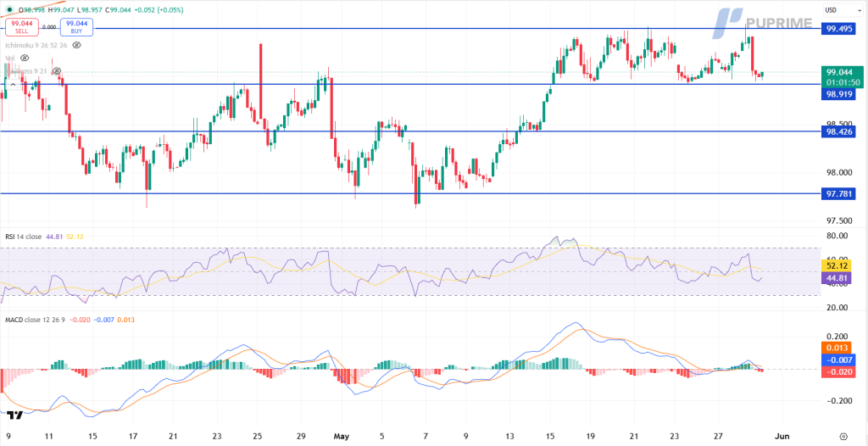Click the current price 99.044 countdown label

(x=843, y=77)
